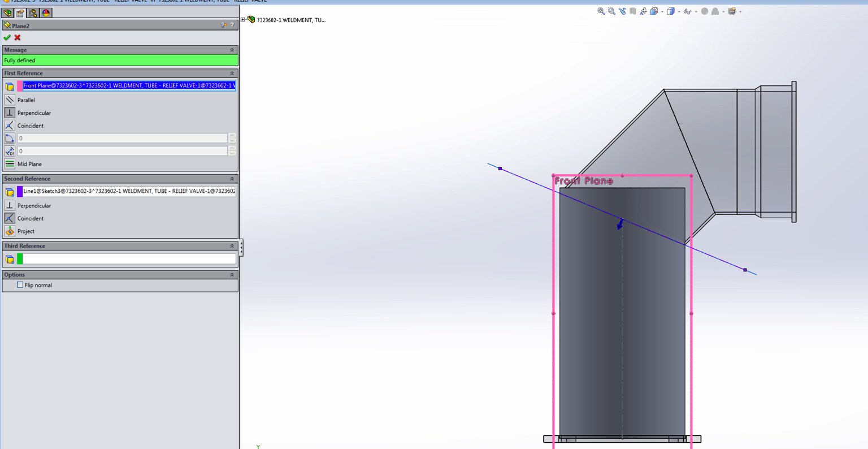
Task: Toggle Perpendicular constraint in First Reference
Action: 10,113
